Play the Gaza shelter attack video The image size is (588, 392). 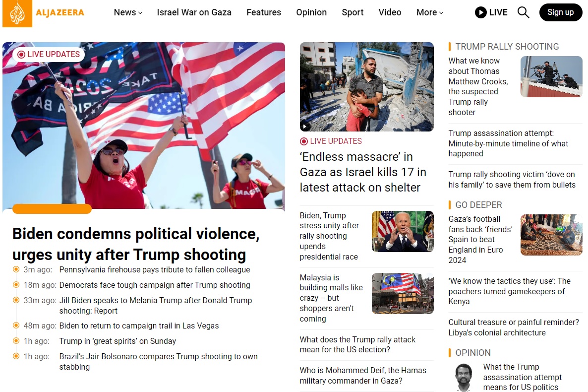pos(305,126)
